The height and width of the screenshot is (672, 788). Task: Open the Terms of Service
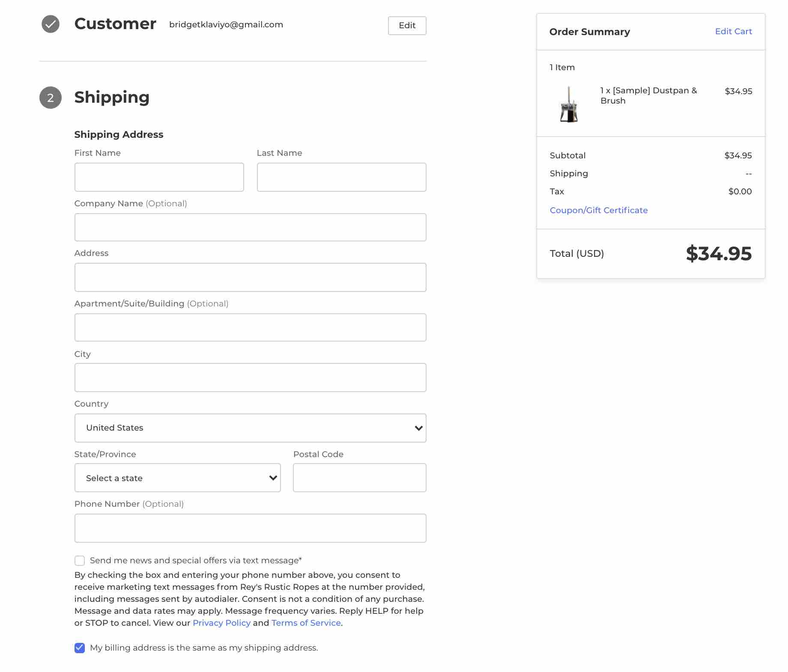click(x=305, y=623)
